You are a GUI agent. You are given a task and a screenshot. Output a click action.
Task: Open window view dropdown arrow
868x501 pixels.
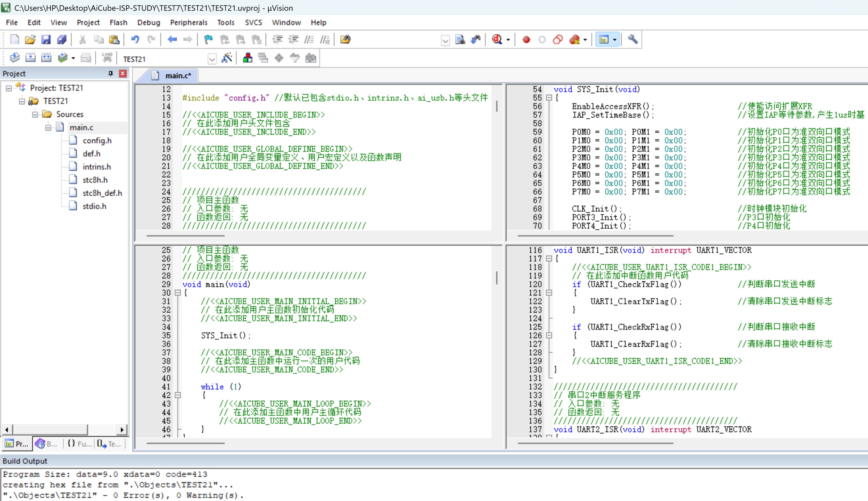(615, 40)
